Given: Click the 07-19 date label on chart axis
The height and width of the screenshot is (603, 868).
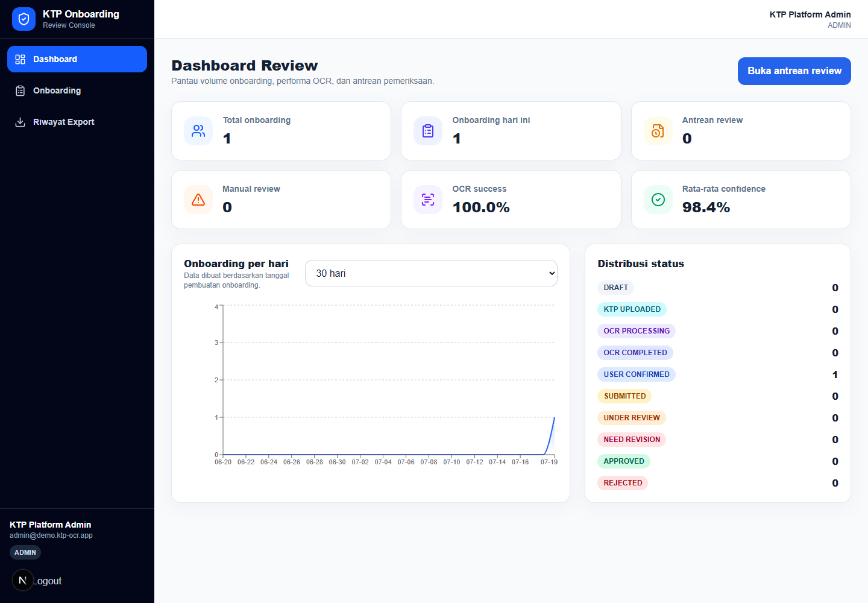Looking at the screenshot, I should [x=549, y=462].
